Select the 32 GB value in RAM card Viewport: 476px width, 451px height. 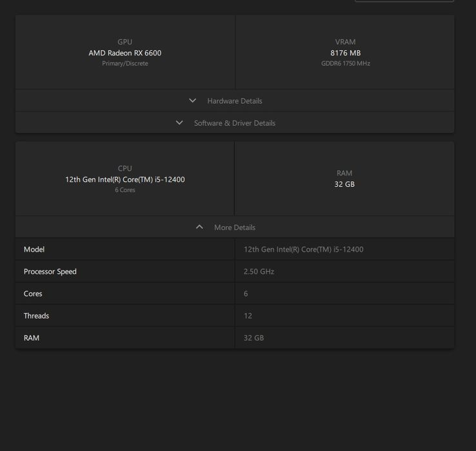coord(344,184)
